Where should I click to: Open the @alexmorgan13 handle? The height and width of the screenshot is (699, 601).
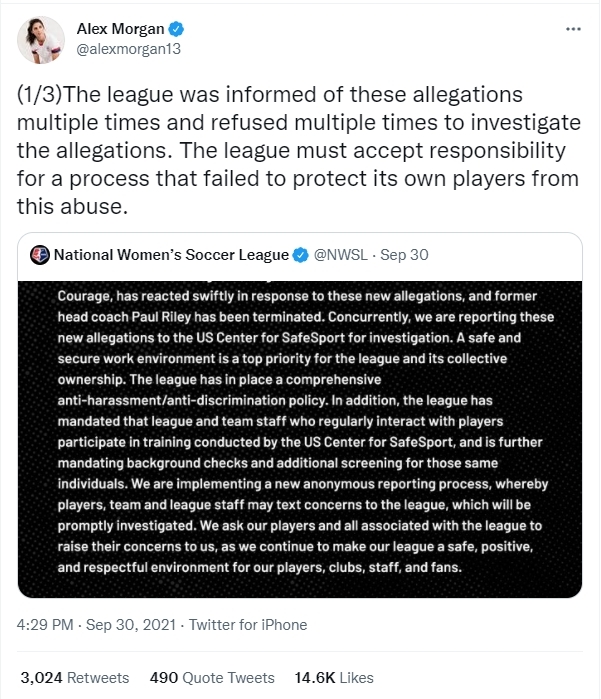pyautogui.click(x=129, y=48)
